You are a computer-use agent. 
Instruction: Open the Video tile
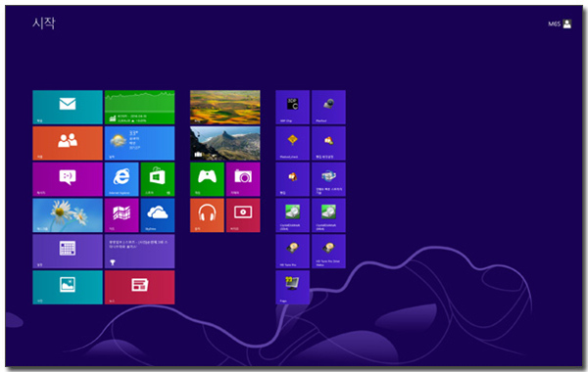[243, 215]
